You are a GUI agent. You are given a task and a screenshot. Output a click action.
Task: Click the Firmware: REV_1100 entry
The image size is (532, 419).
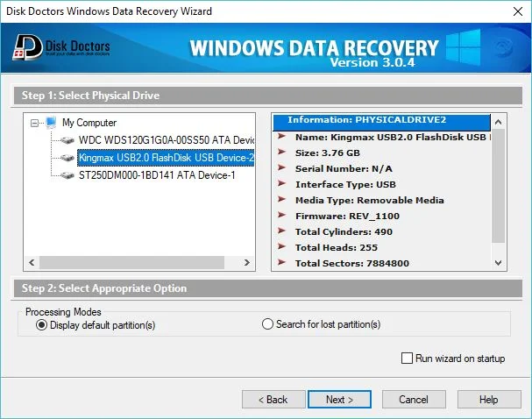tap(347, 217)
